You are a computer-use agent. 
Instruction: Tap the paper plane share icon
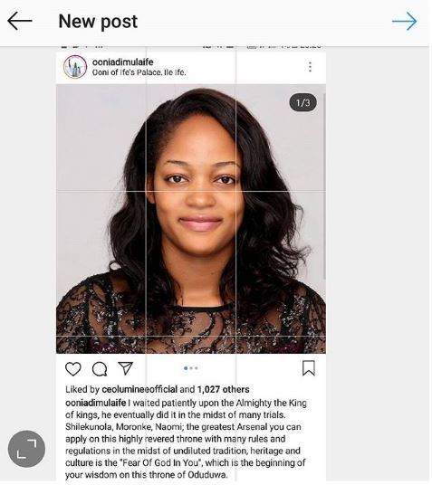click(126, 368)
